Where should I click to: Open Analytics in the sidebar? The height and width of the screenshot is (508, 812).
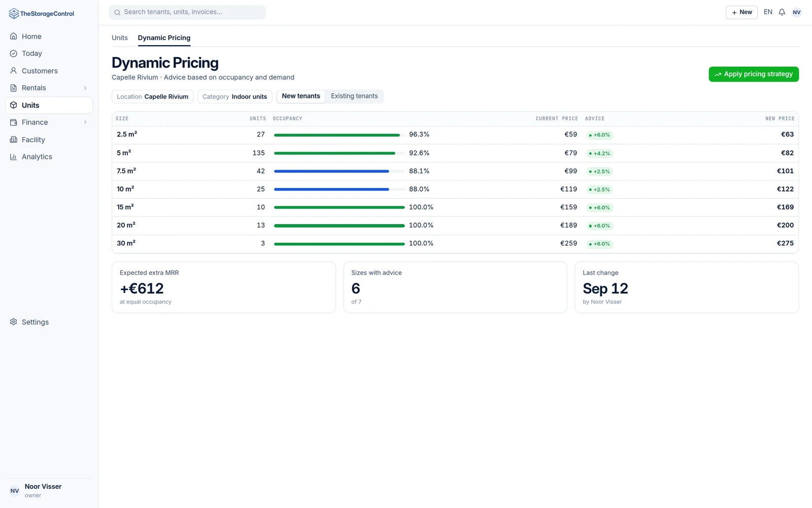49,157
